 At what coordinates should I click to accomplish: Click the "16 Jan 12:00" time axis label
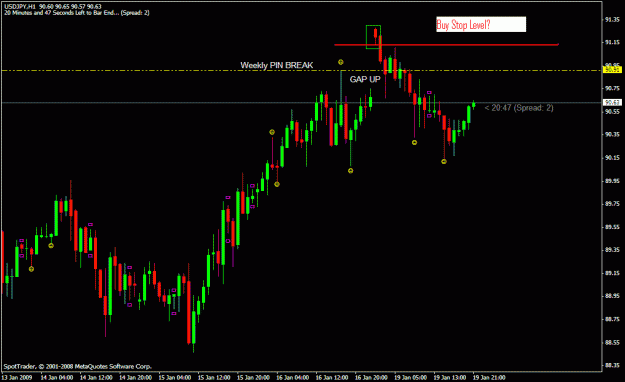pos(332,377)
